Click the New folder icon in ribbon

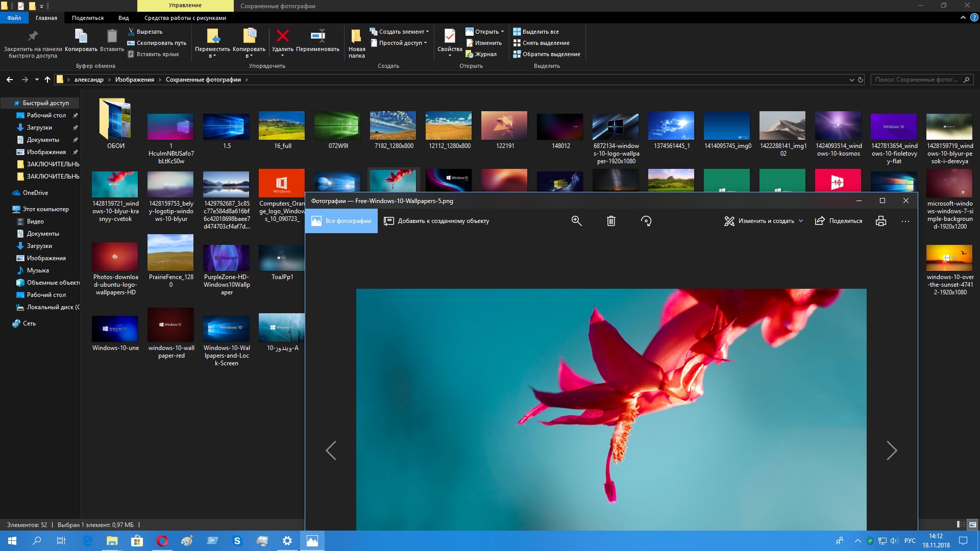click(356, 37)
